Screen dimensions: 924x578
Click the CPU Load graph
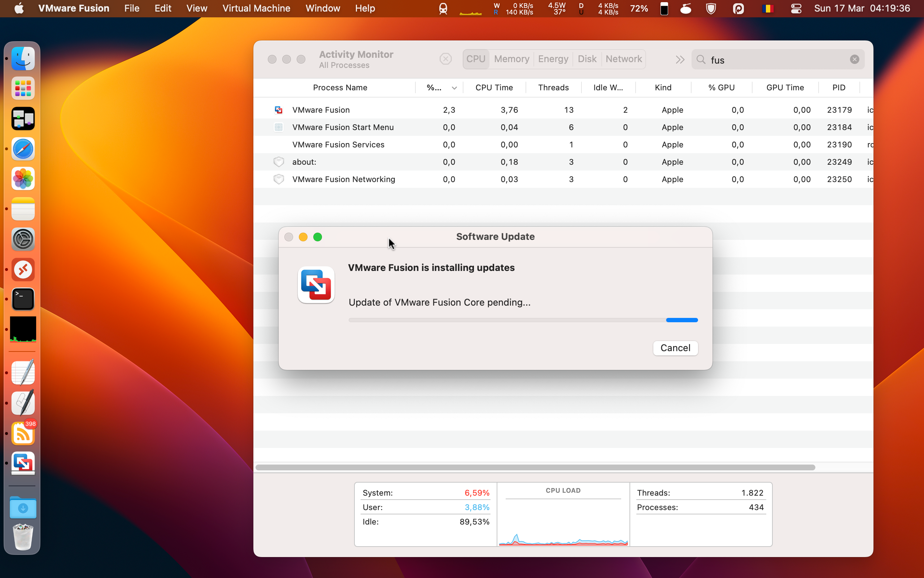pyautogui.click(x=563, y=514)
